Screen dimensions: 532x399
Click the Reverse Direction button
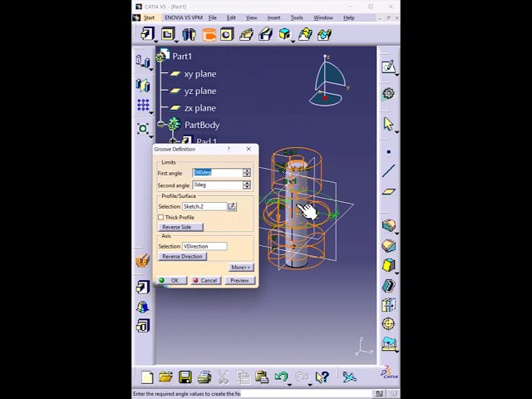coord(182,257)
